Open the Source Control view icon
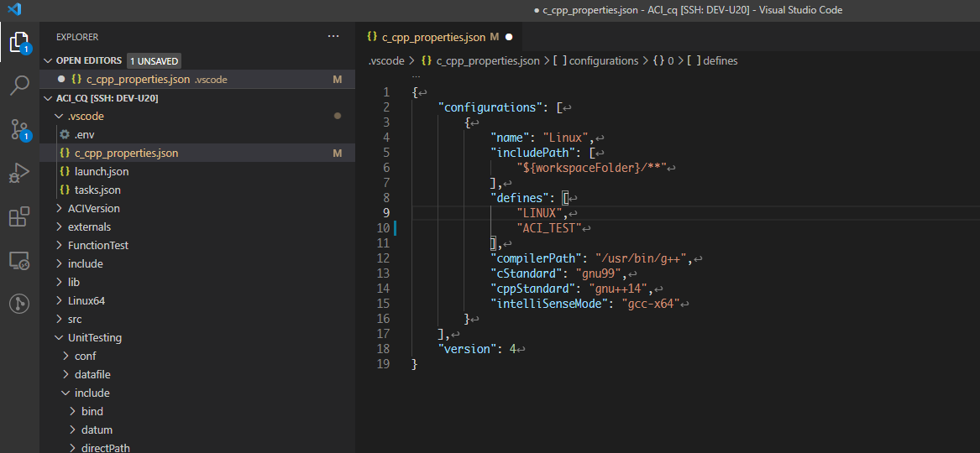 pyautogui.click(x=19, y=130)
